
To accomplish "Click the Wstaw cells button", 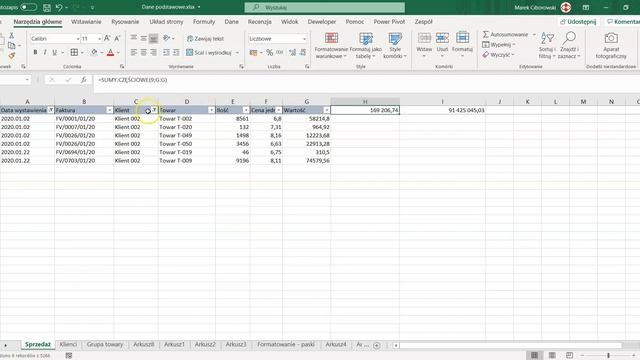I will click(424, 44).
